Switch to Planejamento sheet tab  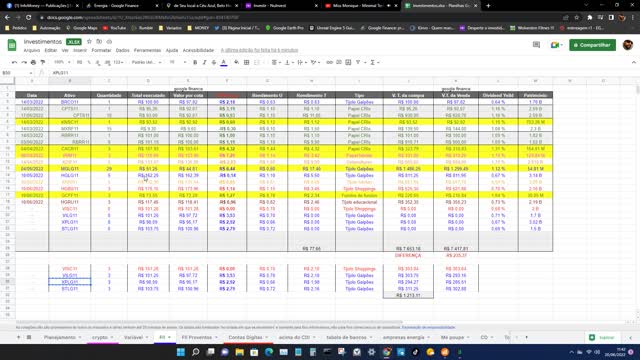coord(62,338)
